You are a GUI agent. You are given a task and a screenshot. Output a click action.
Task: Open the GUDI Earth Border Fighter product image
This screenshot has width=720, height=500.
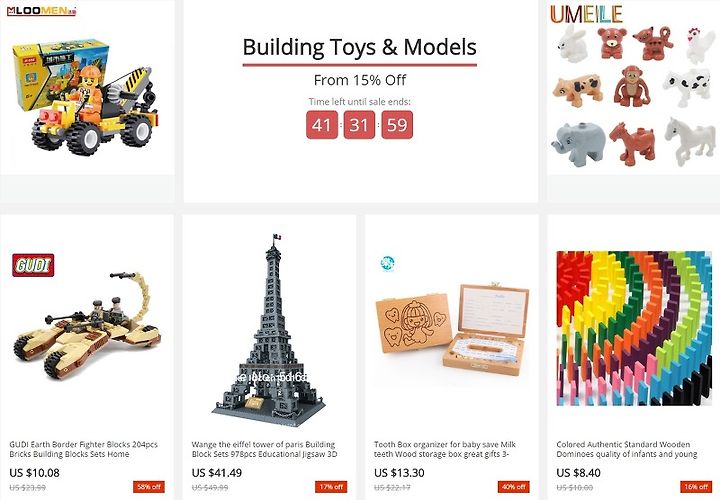[x=87, y=326]
